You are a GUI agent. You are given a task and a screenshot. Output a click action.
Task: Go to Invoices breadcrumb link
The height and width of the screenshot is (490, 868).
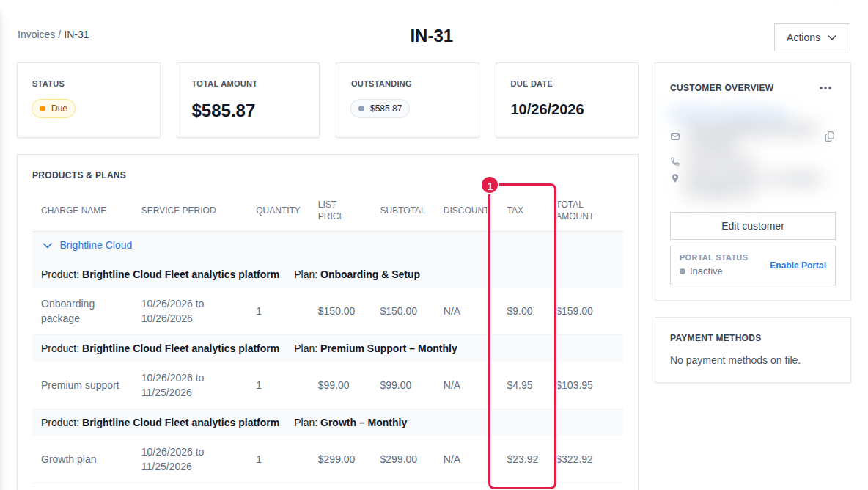pyautogui.click(x=36, y=34)
